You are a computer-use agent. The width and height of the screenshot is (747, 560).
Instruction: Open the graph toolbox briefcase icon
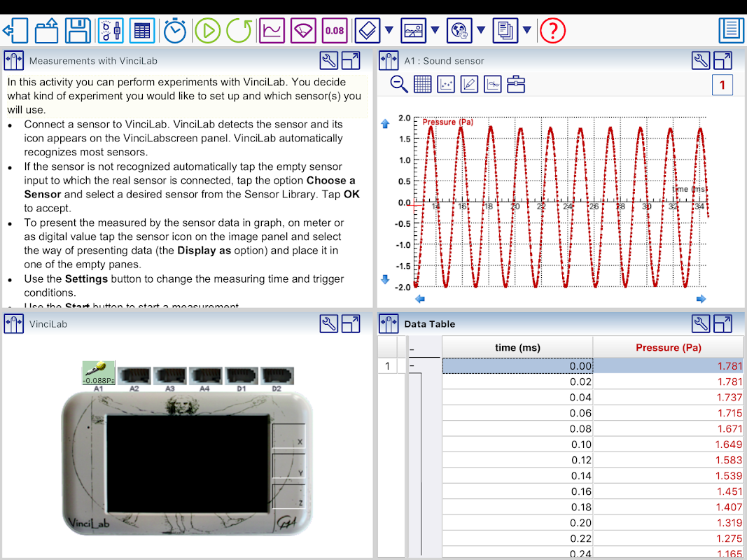click(x=516, y=85)
